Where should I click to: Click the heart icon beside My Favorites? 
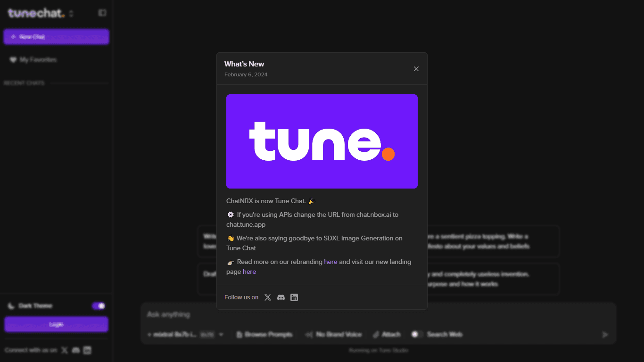pos(13,60)
